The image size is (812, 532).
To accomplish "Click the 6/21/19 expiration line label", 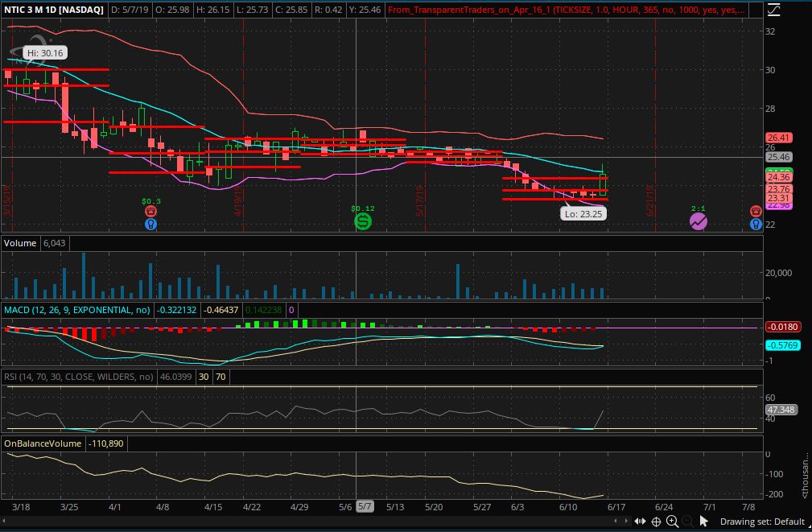I will point(650,200).
